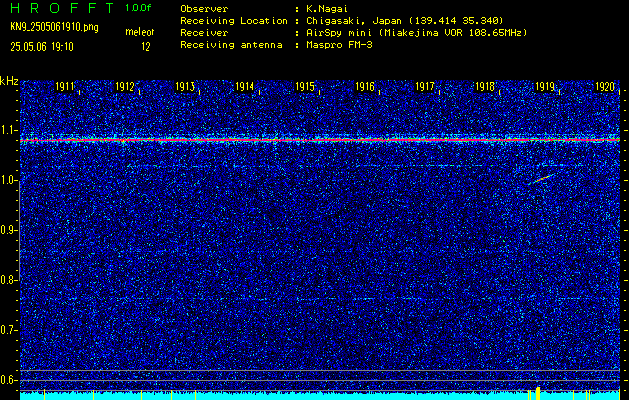Click the 1912 time marker
629x400 pixels.
point(125,86)
